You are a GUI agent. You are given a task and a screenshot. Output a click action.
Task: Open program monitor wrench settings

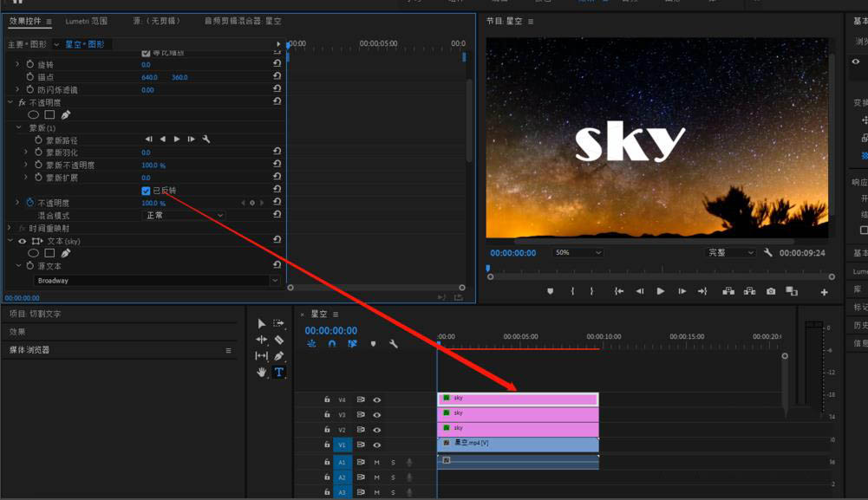[x=768, y=253]
